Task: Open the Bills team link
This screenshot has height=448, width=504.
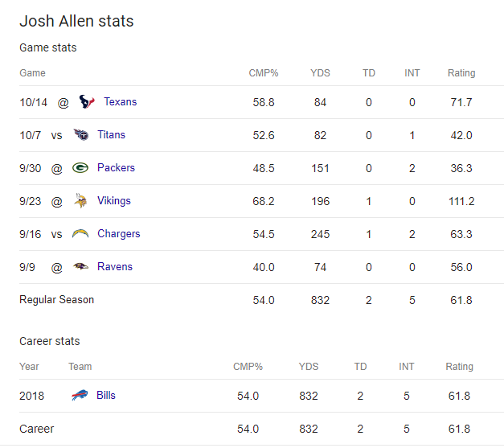Action: [106, 395]
